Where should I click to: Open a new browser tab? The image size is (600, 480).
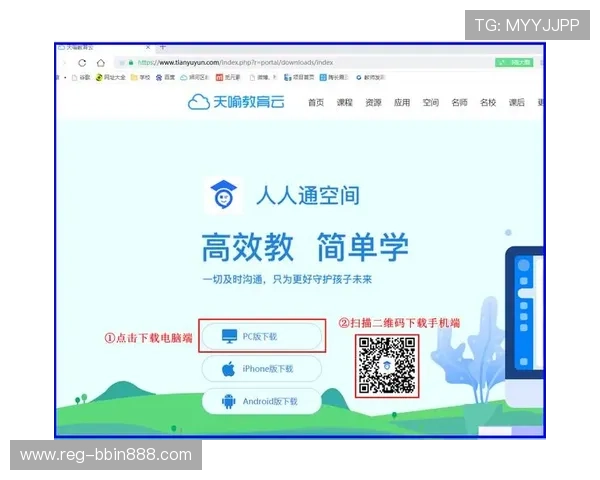coord(163,47)
